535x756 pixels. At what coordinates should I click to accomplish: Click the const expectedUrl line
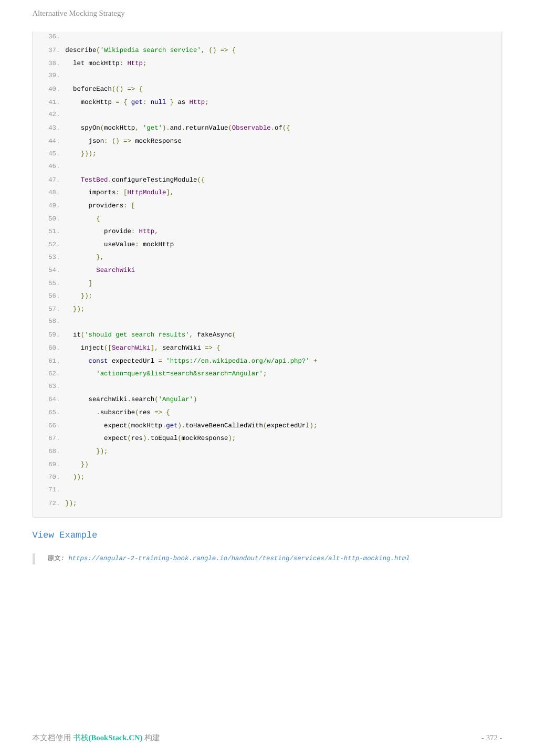click(x=203, y=361)
